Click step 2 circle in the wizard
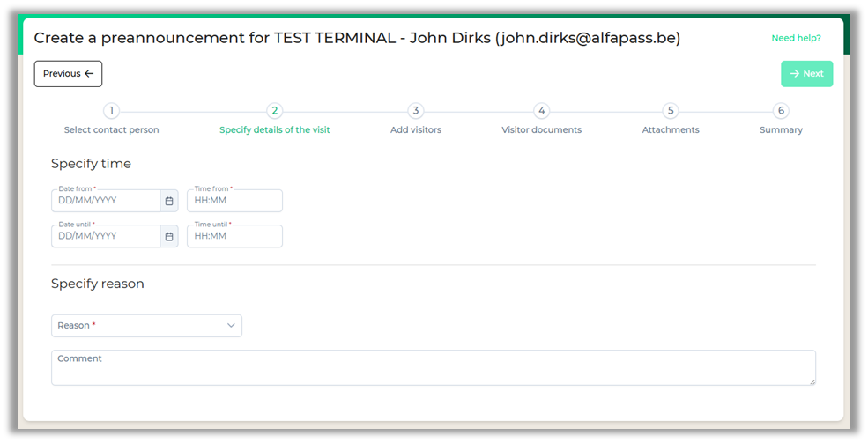The image size is (868, 443). point(275,111)
